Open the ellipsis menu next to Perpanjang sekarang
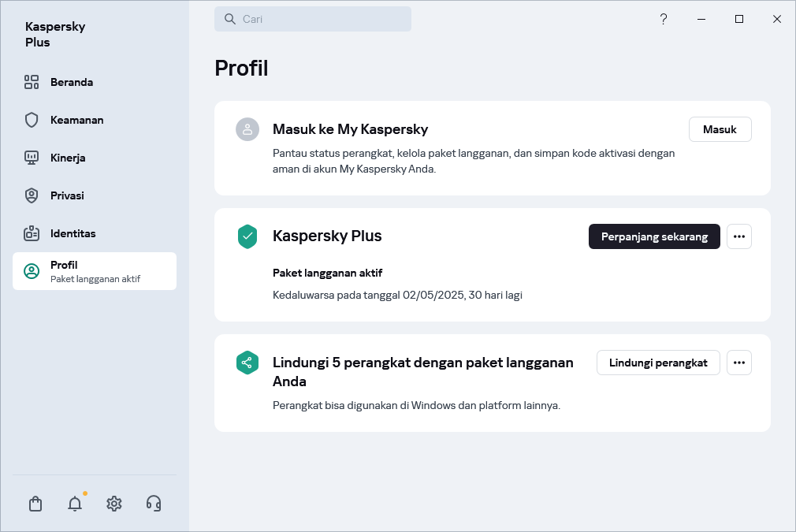Viewport: 796px width, 532px height. [738, 236]
